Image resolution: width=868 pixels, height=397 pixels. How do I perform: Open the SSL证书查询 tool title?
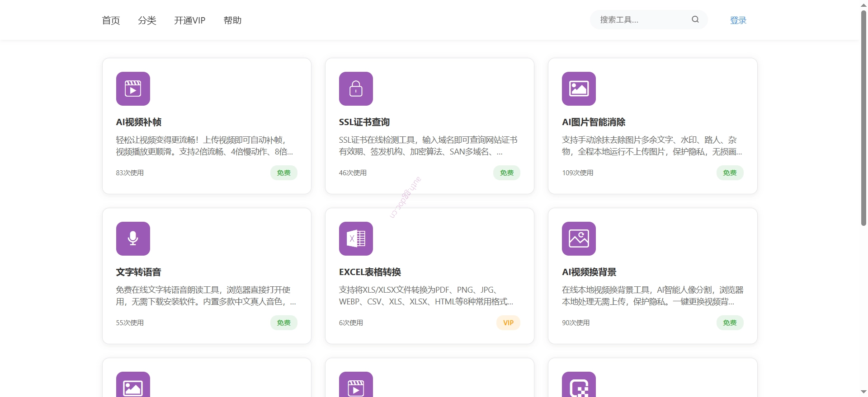point(364,122)
